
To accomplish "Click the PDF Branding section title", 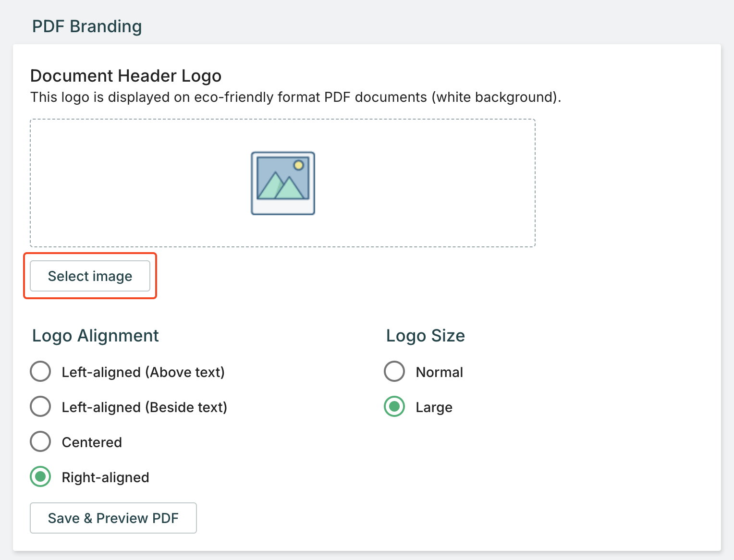I will pyautogui.click(x=87, y=26).
